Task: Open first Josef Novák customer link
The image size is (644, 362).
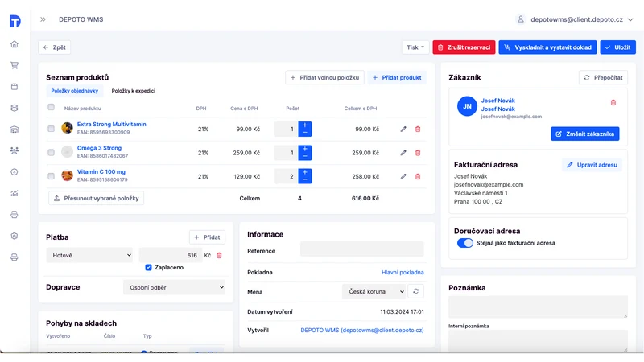Action: 497,100
